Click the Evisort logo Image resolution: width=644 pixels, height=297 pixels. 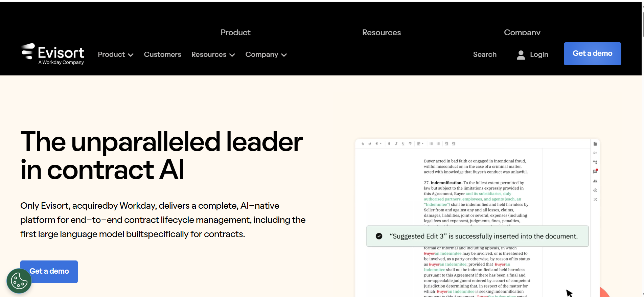pyautogui.click(x=53, y=54)
